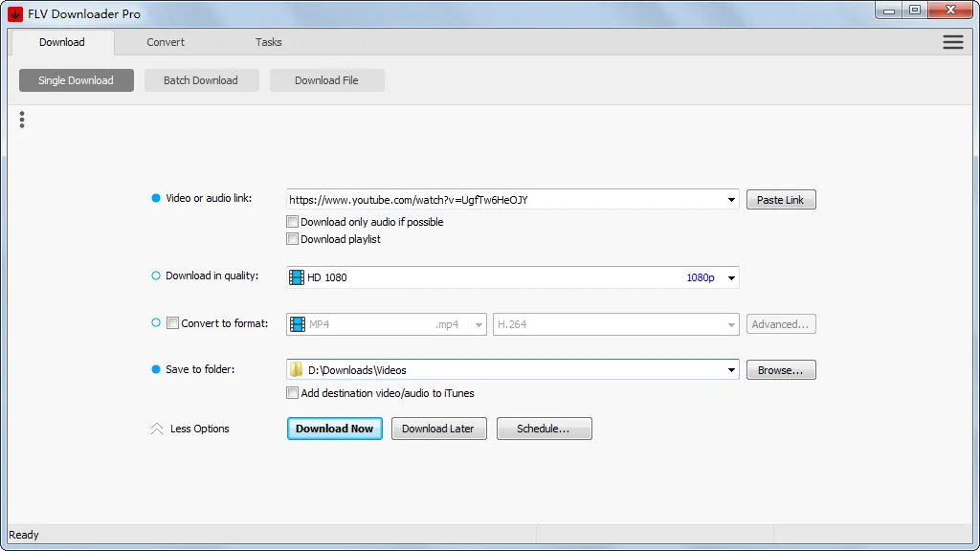The height and width of the screenshot is (551, 980).
Task: Minimize the FLV Downloader Pro window
Action: [889, 10]
